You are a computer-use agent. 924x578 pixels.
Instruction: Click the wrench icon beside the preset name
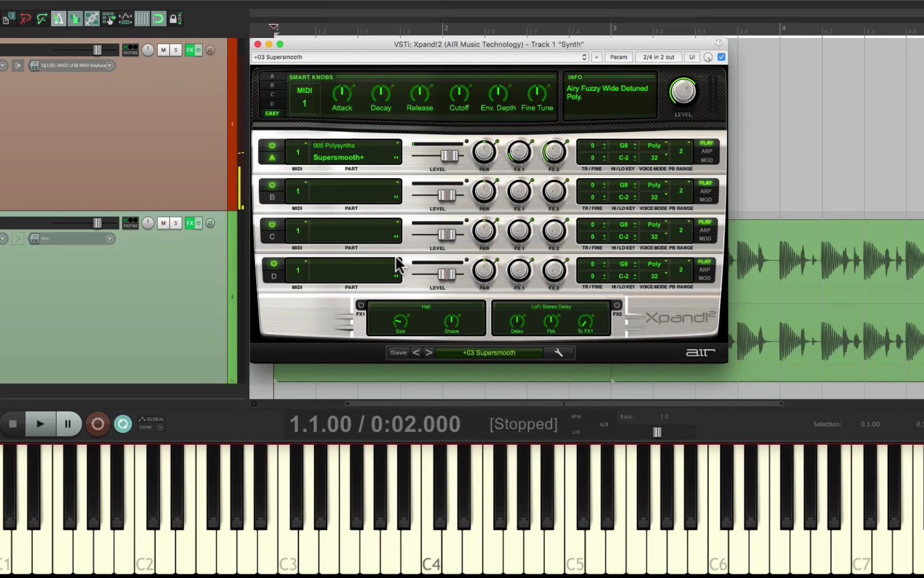pos(558,353)
